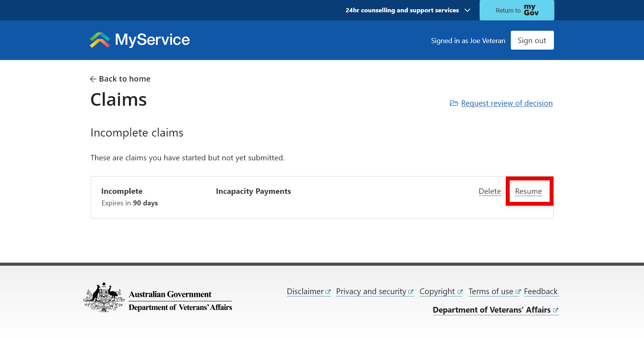Image resolution: width=644 pixels, height=338 pixels.
Task: Resume the Incapacity Payments claim
Action: pyautogui.click(x=528, y=191)
